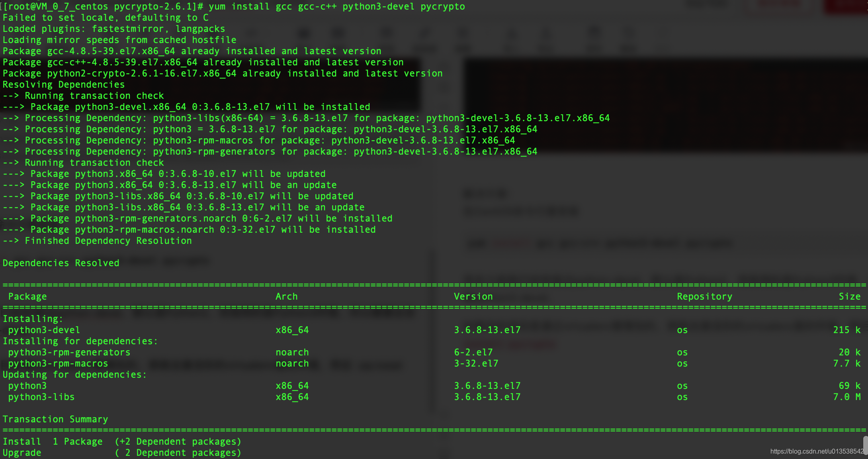Image resolution: width=868 pixels, height=459 pixels.
Task: Click the Package column header
Action: pos(27,297)
